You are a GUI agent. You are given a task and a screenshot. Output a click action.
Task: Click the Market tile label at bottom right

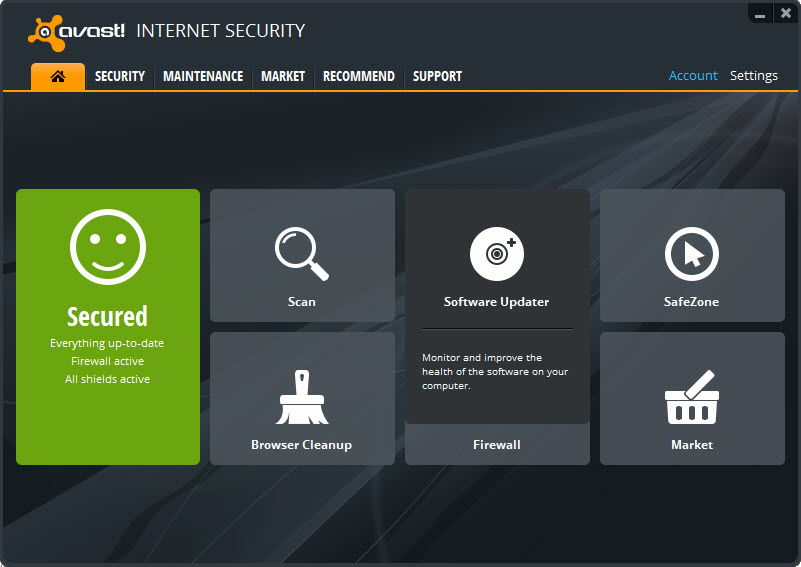692,445
